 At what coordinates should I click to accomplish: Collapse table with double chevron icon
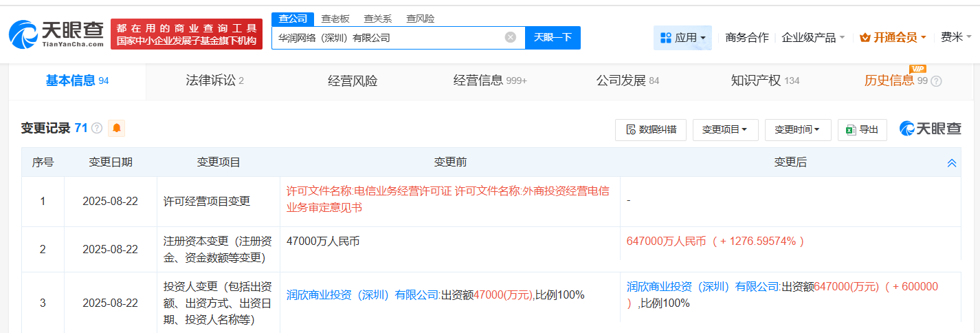[x=952, y=163]
